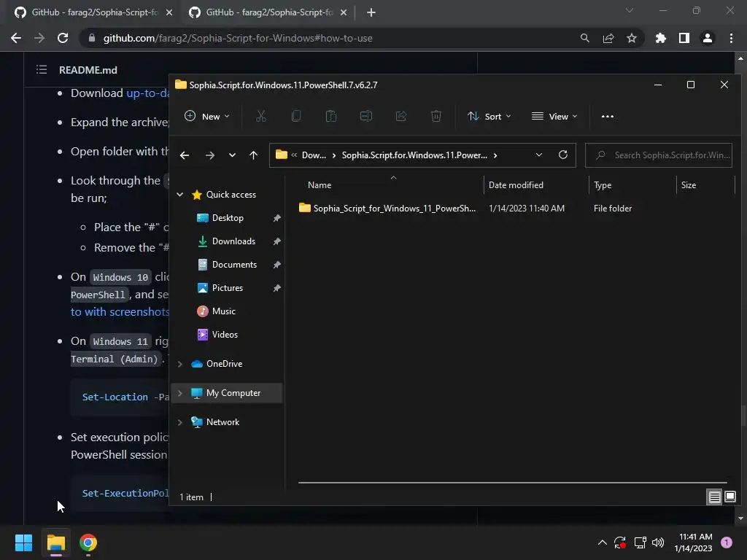
Task: Open a new Chrome tab
Action: tap(371, 13)
